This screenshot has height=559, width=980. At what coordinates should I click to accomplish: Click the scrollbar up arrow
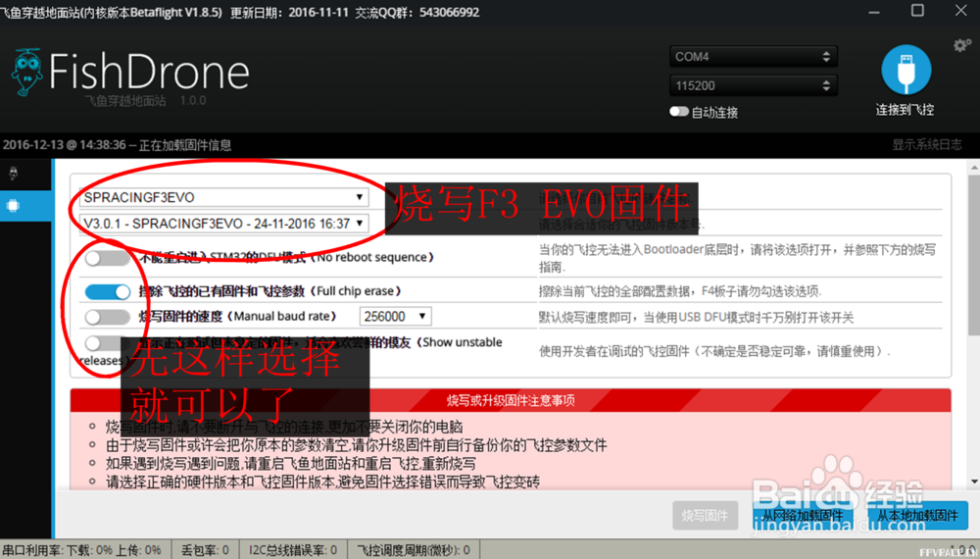tap(974, 168)
